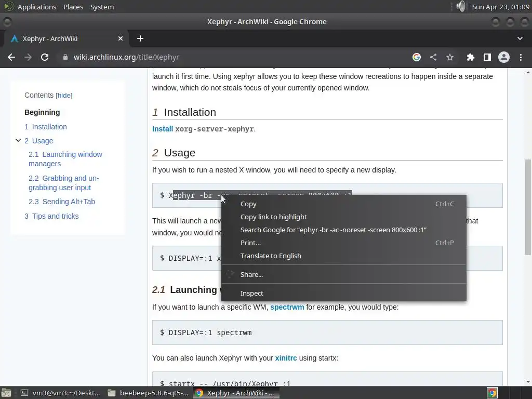Open the tab search dropdown arrow

(520, 38)
